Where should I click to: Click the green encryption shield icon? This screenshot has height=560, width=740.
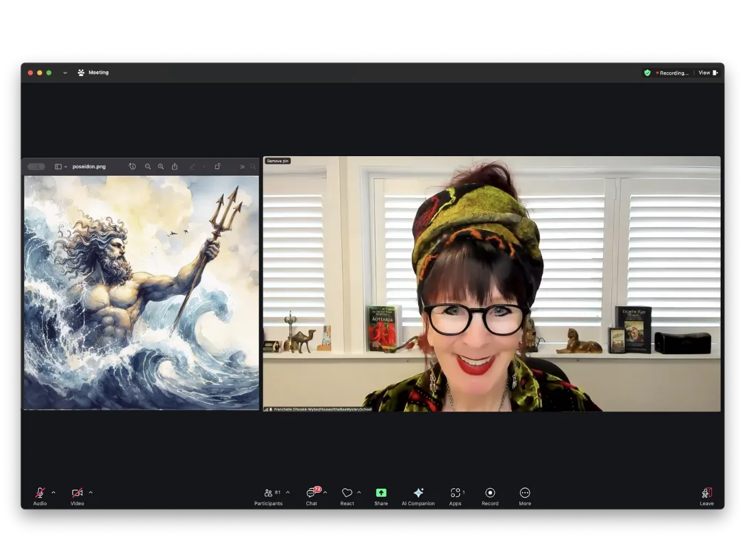(x=647, y=73)
